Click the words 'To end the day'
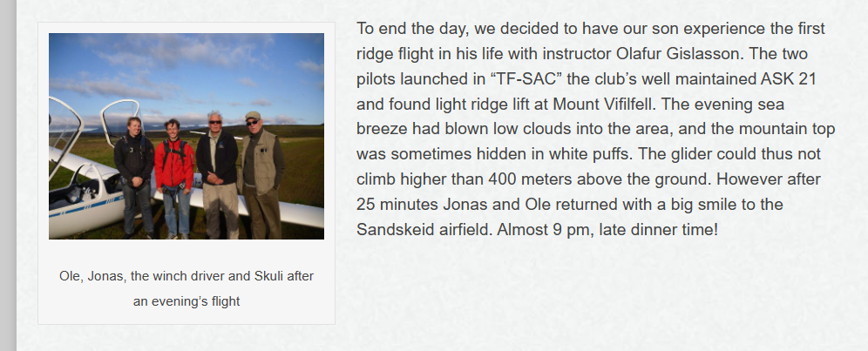The height and width of the screenshot is (351, 868). (x=411, y=29)
